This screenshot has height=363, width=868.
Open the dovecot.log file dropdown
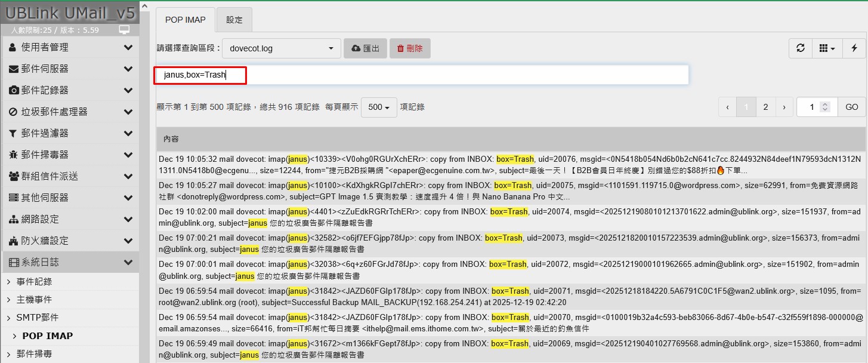pos(281,48)
